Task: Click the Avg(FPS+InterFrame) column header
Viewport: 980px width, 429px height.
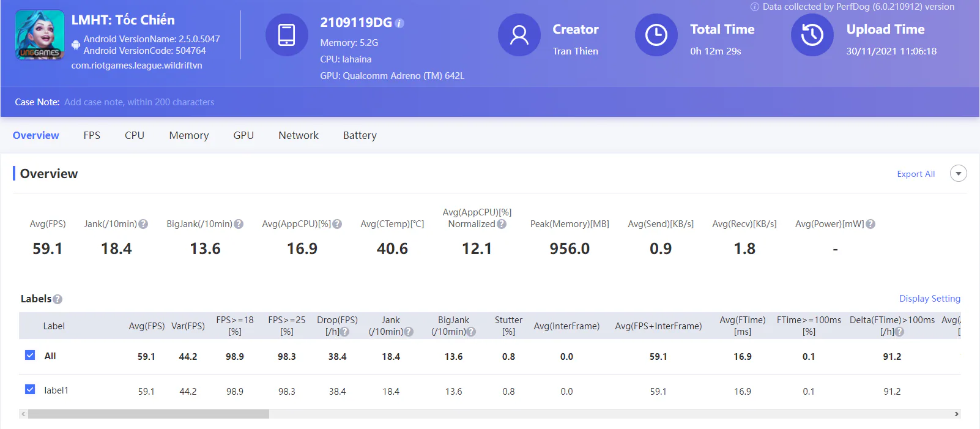Action: [658, 326]
